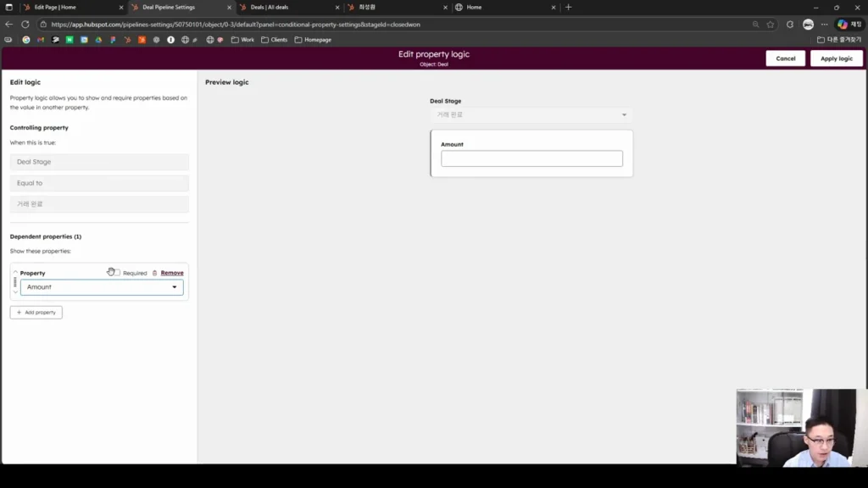
Task: Open the Amount property dropdown
Action: coord(102,287)
